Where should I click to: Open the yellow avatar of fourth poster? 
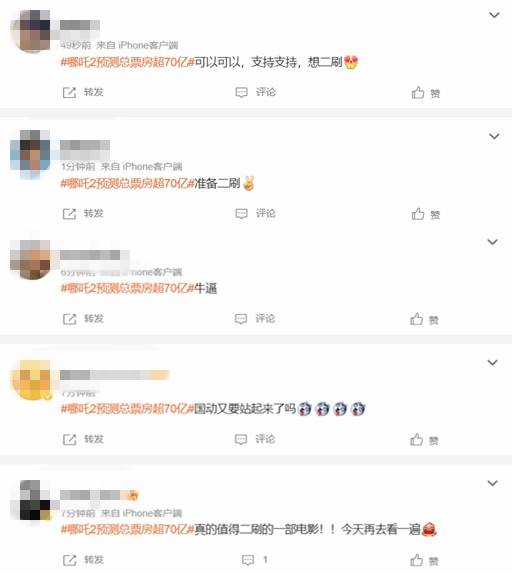pyautogui.click(x=31, y=380)
